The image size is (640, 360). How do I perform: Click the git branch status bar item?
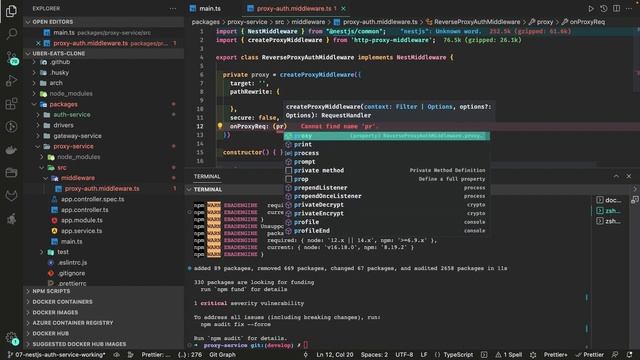[x=56, y=355]
